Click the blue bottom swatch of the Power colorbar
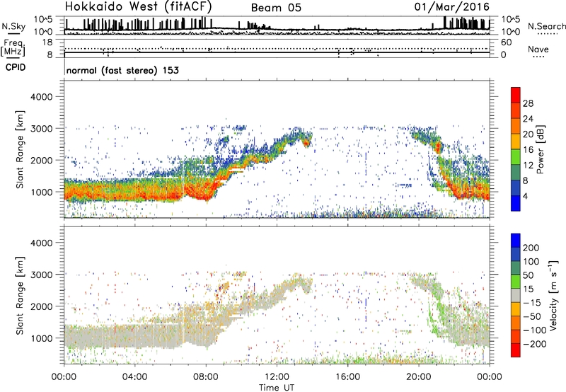Screen dimensions: 566x392 (516, 203)
